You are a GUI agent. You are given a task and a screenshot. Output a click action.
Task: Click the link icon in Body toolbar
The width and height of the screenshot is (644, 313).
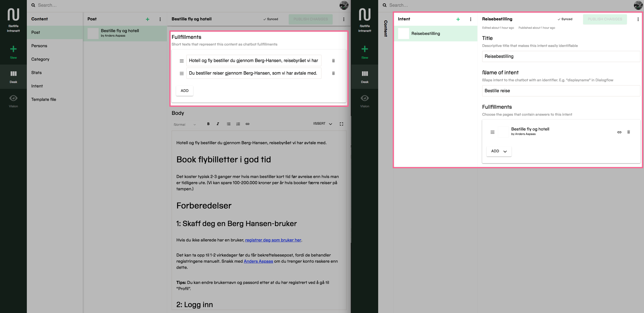[x=247, y=124]
